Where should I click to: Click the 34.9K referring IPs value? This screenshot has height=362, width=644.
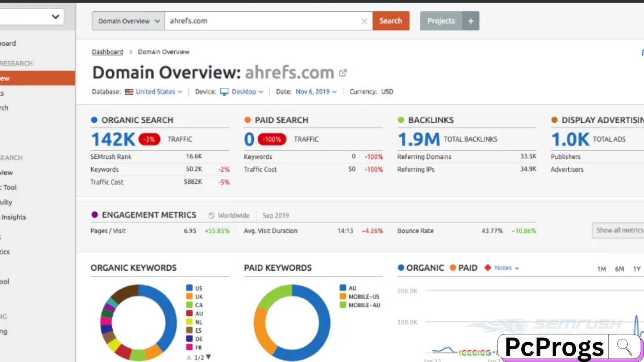(x=528, y=169)
